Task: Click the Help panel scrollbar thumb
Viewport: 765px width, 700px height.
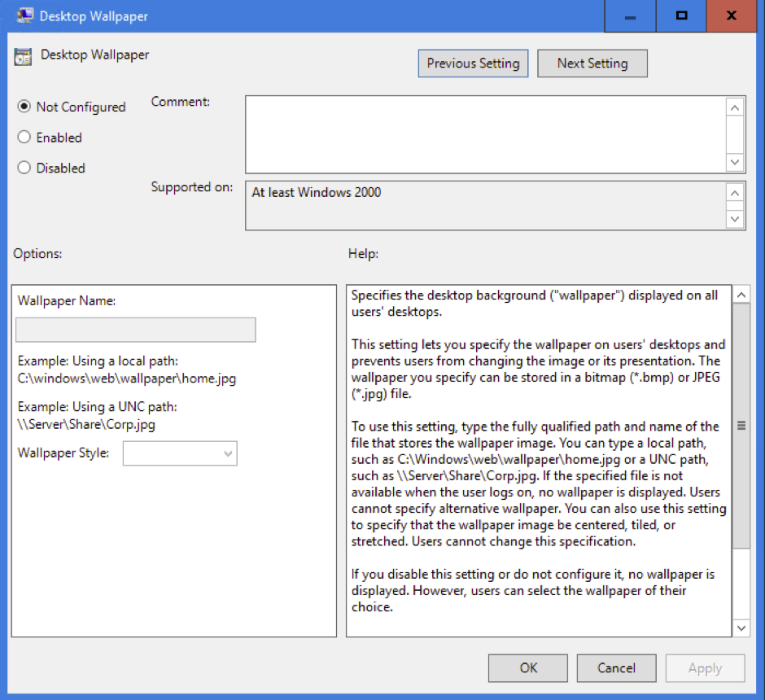Action: point(741,425)
